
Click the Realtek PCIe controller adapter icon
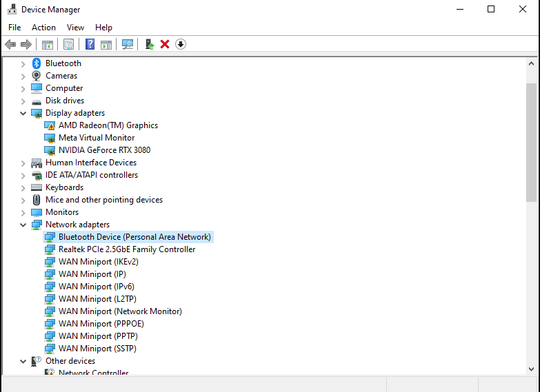pyautogui.click(x=50, y=249)
